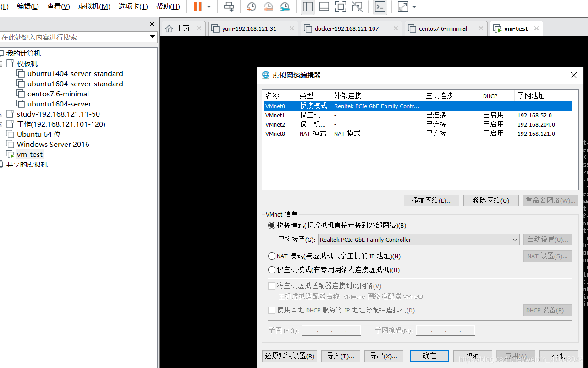The width and height of the screenshot is (588, 368).
Task: Expand the study-192.168.121.11-50 folder
Action: [1, 114]
